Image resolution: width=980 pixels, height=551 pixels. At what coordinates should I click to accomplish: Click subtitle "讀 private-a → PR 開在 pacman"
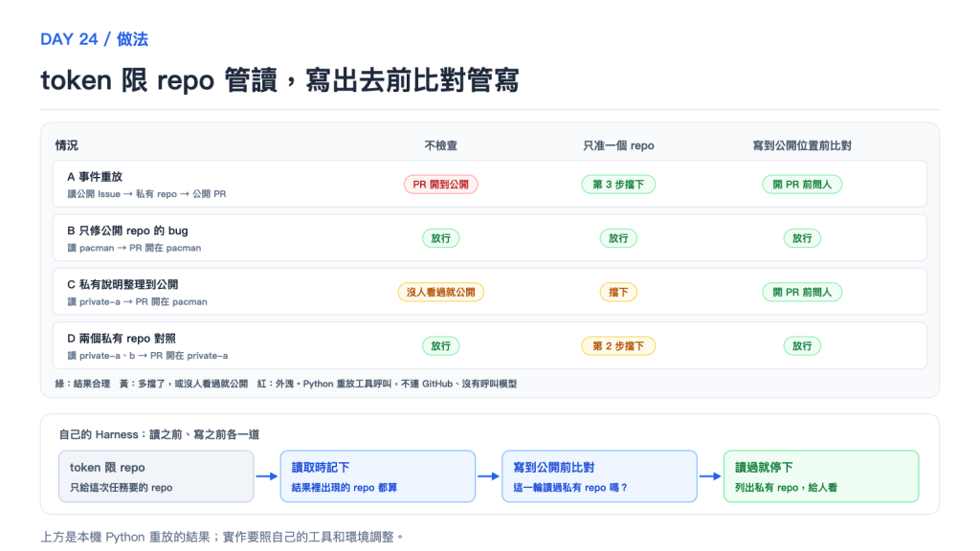[138, 301]
